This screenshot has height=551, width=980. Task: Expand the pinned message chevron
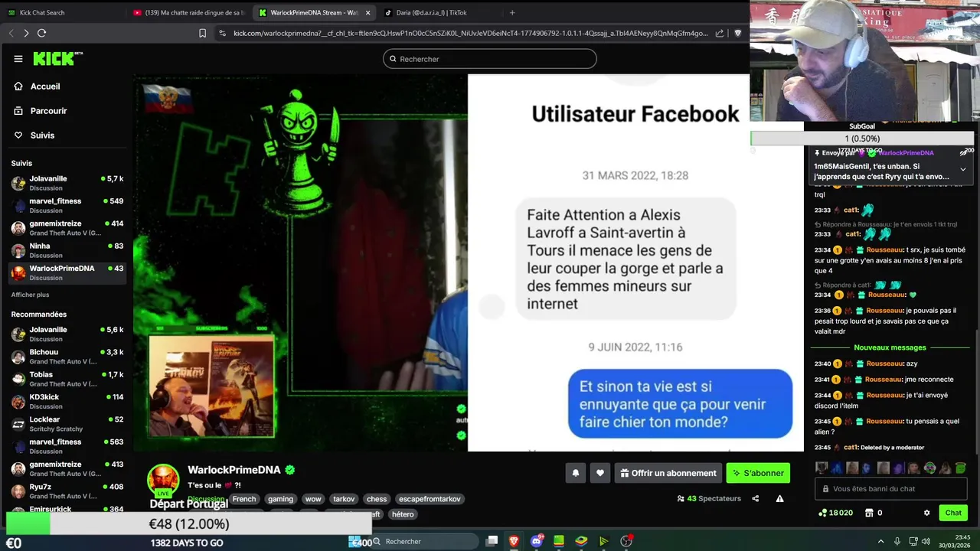[963, 169]
